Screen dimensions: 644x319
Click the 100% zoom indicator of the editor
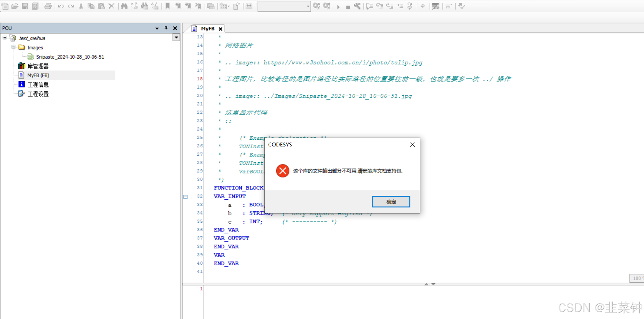click(637, 278)
